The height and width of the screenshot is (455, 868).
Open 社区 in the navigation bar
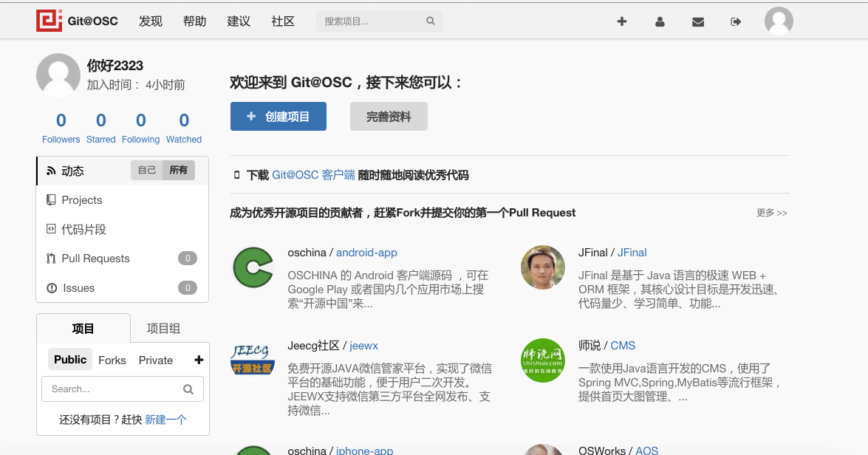pos(283,21)
